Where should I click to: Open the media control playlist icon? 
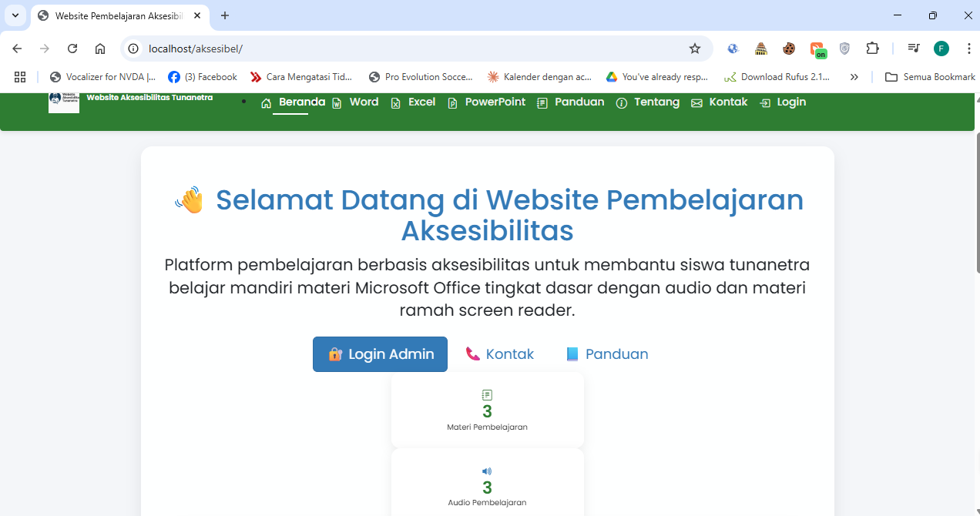pyautogui.click(x=914, y=49)
